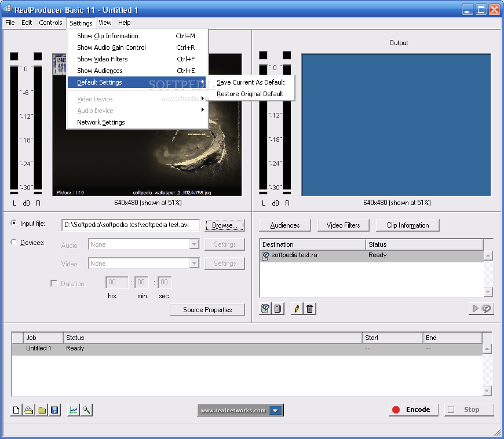This screenshot has width=504, height=439.
Task: Expand Audio Device submenu arrow
Action: 203,110
